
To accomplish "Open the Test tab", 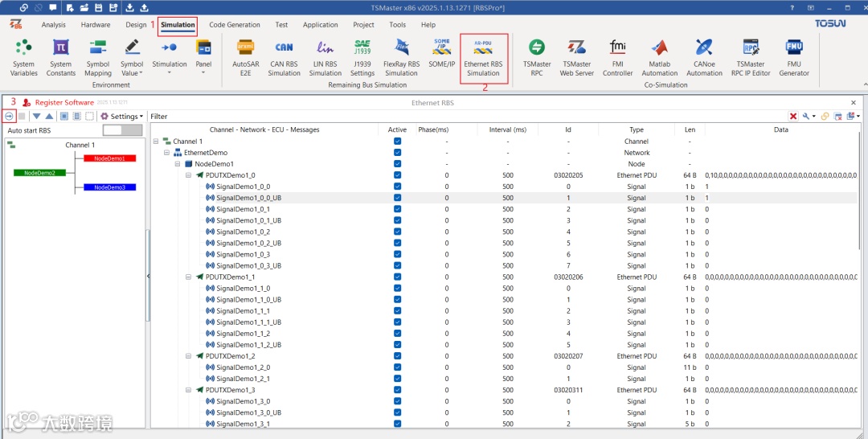I will tap(281, 25).
